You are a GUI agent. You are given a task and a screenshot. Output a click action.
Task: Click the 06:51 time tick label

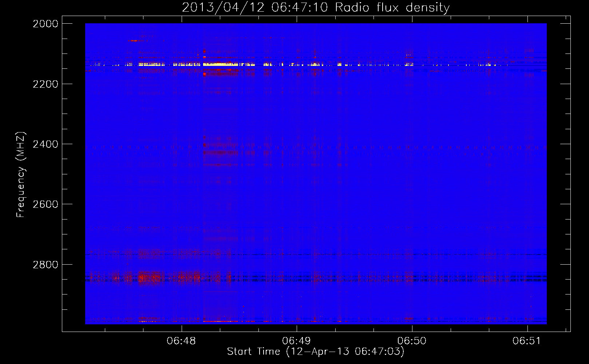[x=527, y=341]
